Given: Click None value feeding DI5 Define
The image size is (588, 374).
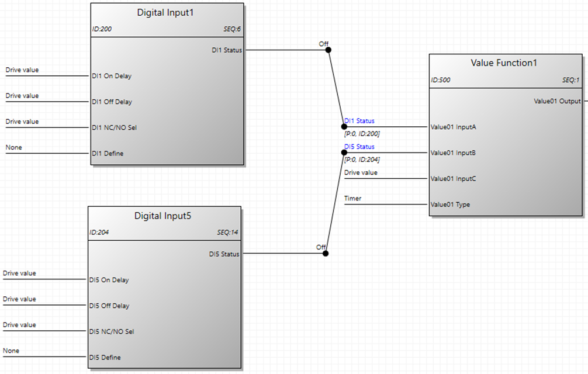Looking at the screenshot, I should (x=11, y=351).
